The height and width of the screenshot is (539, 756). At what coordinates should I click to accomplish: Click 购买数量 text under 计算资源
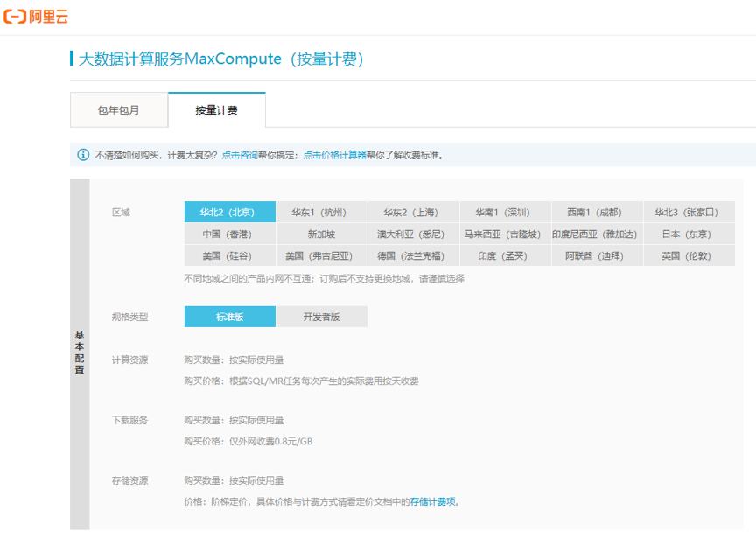point(234,360)
